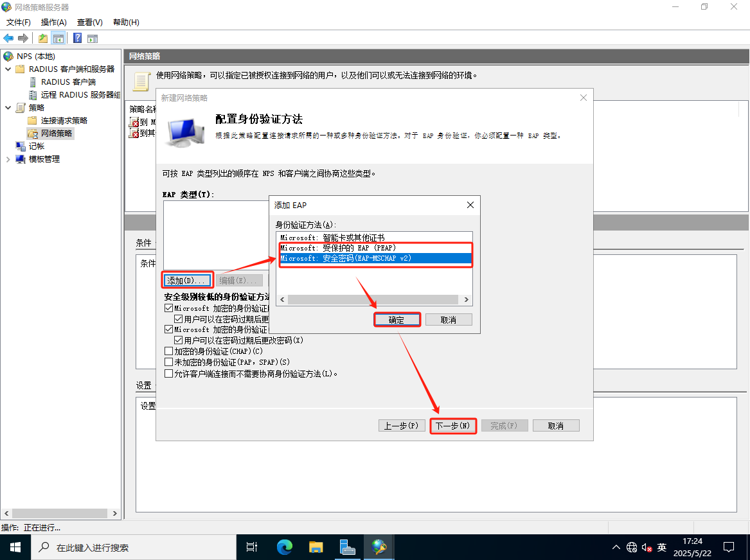Toggle 用户可以在密码过期后更改密码(X) checkbox

click(179, 340)
